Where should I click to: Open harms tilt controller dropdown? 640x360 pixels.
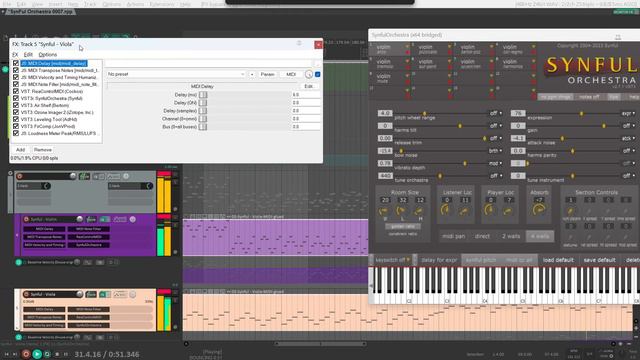[495, 126]
